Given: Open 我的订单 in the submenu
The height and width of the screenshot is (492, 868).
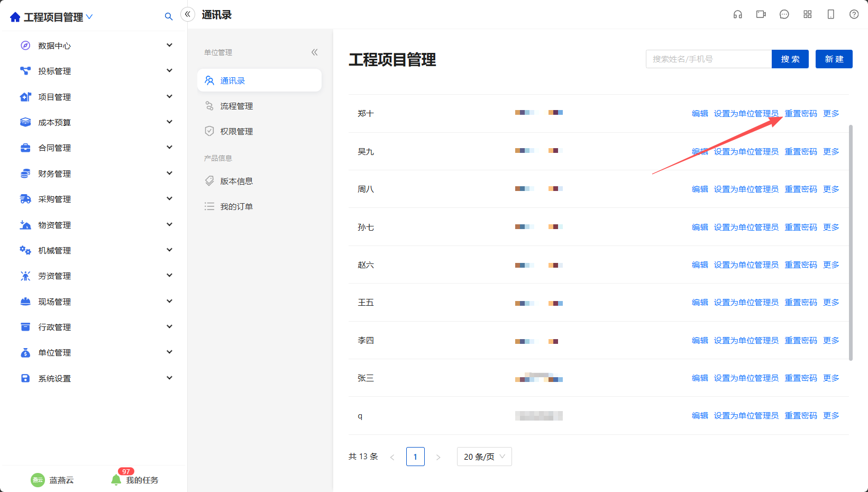Looking at the screenshot, I should click(259, 206).
